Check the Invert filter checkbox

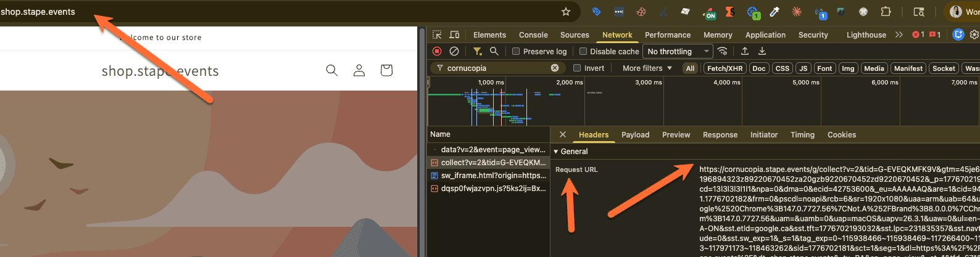pyautogui.click(x=577, y=68)
